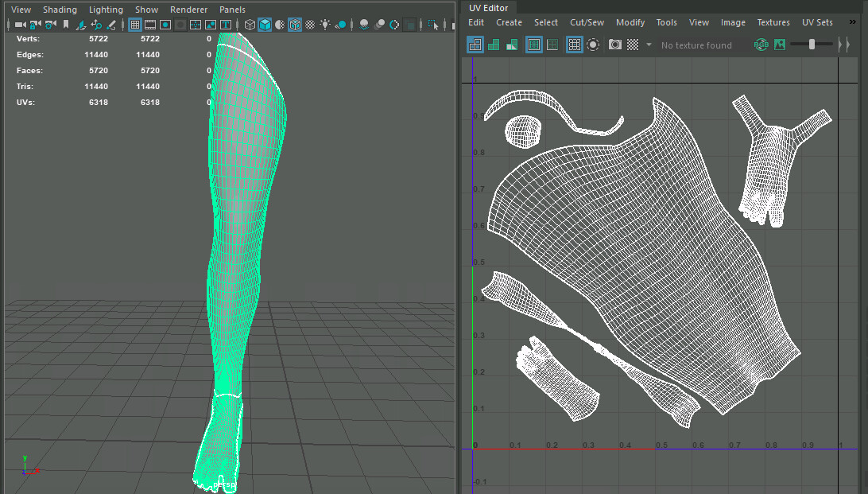Select the display image camera icon in UV Editor
868x494 pixels.
coord(614,45)
